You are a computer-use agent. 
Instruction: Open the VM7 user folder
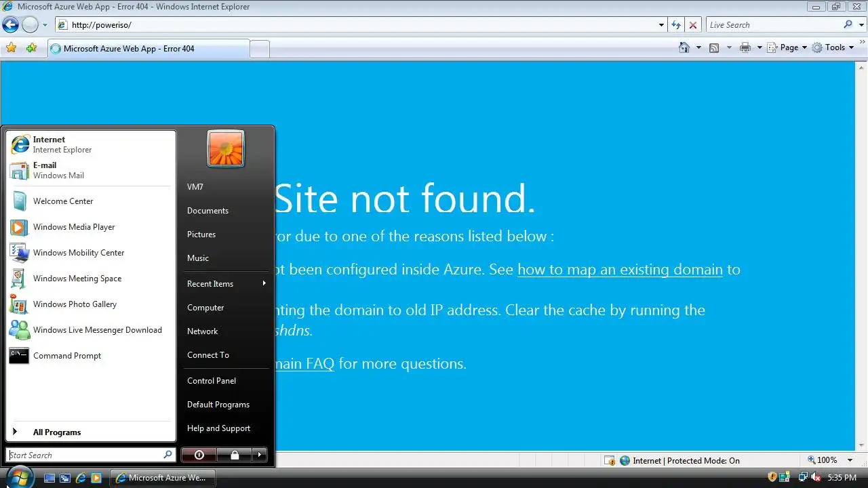coord(226,187)
